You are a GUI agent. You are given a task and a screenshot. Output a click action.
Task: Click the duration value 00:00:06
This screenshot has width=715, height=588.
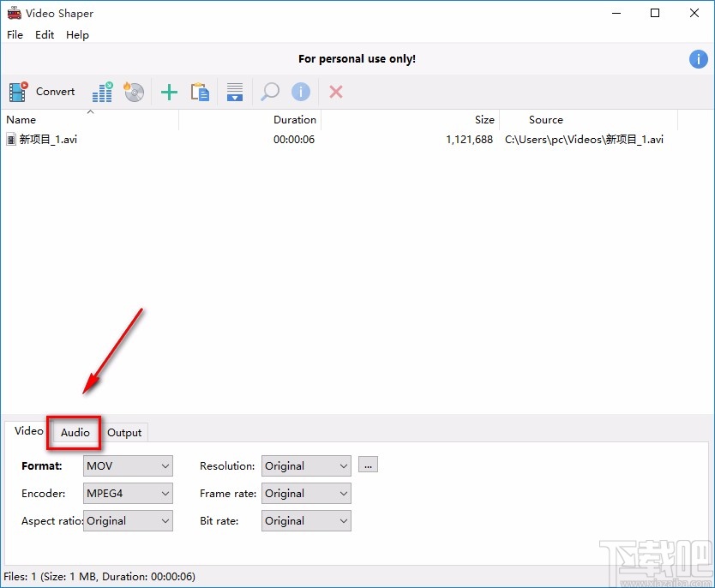click(294, 139)
